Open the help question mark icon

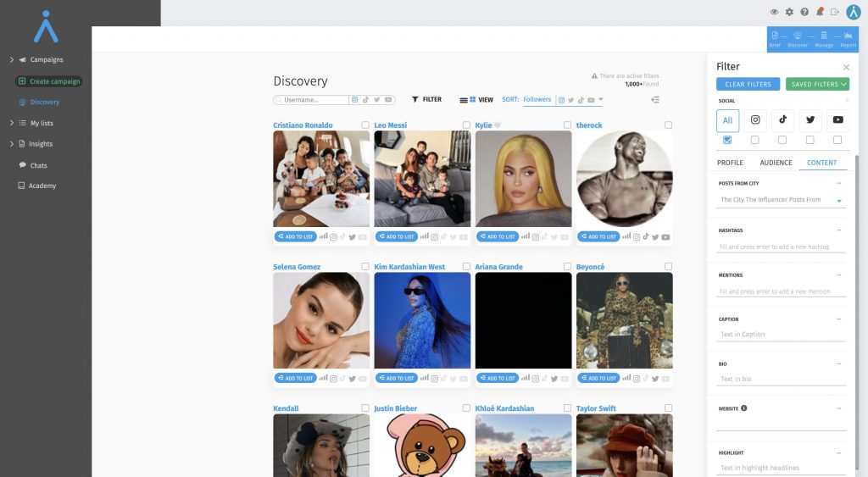tap(804, 12)
